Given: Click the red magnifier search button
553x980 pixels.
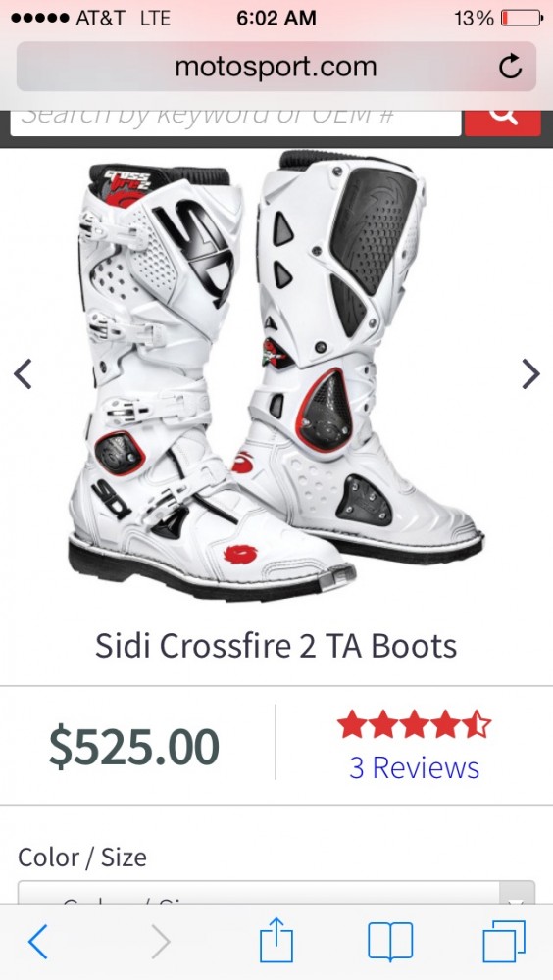Looking at the screenshot, I should pyautogui.click(x=502, y=122).
